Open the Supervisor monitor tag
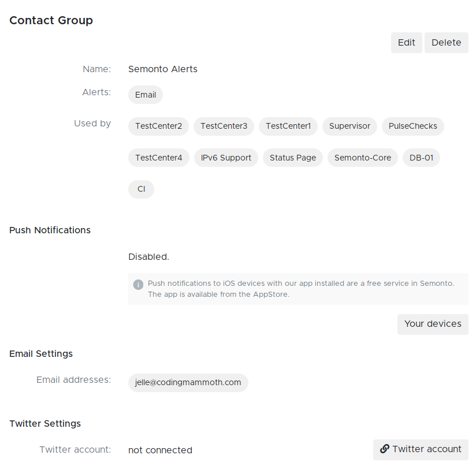The image size is (476, 466). [x=349, y=126]
